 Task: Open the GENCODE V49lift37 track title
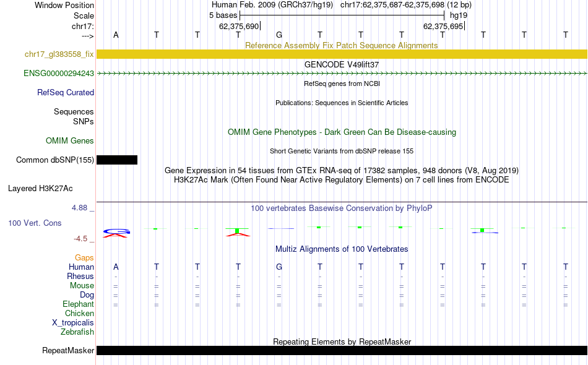pyautogui.click(x=342, y=64)
